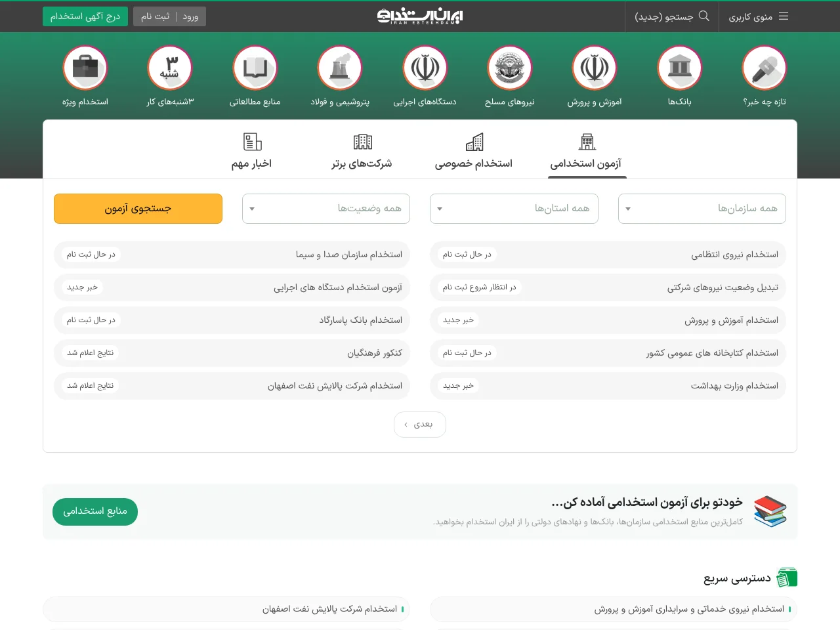Click the منابع استخدامی green button
Screen dimensions: 840x630
point(95,511)
